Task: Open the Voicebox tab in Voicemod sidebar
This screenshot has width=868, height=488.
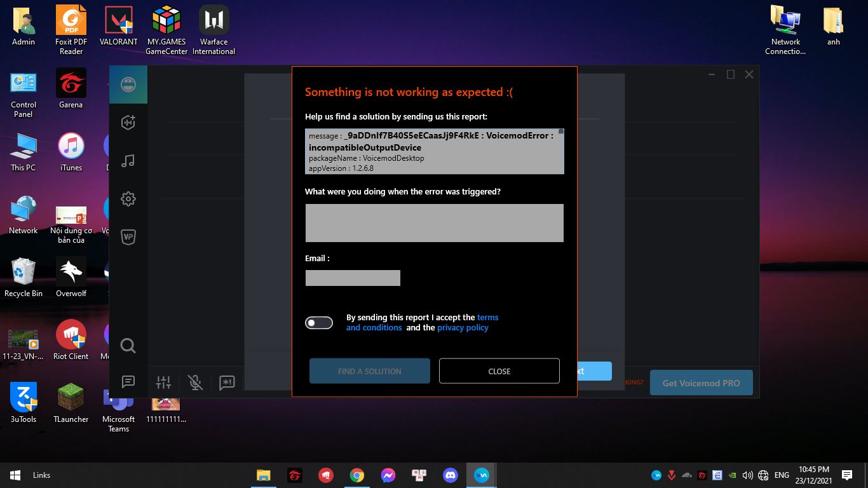Action: tap(128, 85)
